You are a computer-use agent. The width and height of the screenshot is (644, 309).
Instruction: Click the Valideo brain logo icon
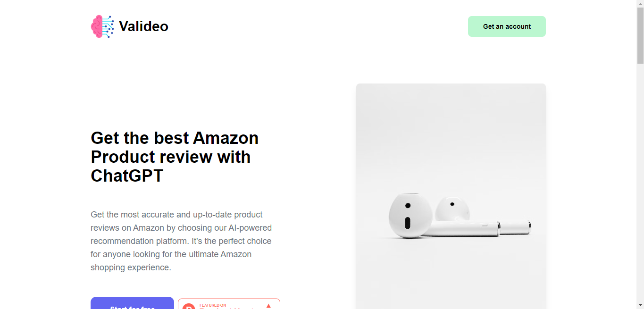[102, 26]
